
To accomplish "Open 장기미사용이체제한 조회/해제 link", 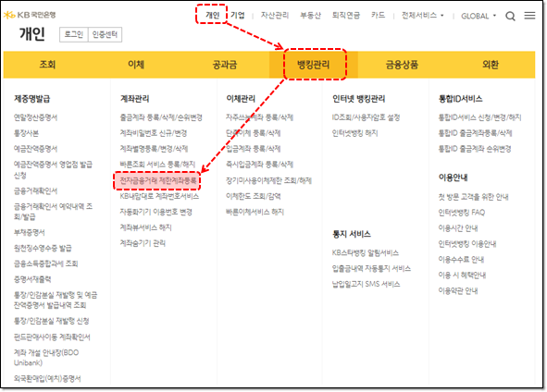I will pos(269,180).
